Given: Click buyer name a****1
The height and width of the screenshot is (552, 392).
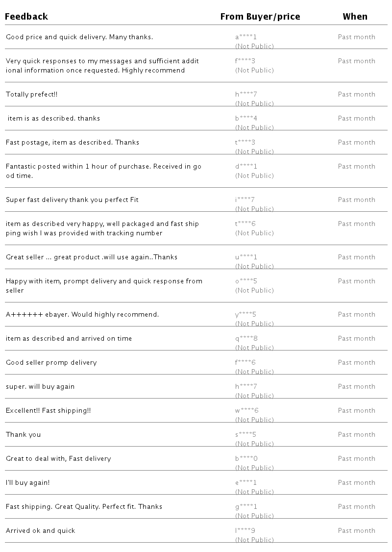Looking at the screenshot, I should [x=246, y=37].
